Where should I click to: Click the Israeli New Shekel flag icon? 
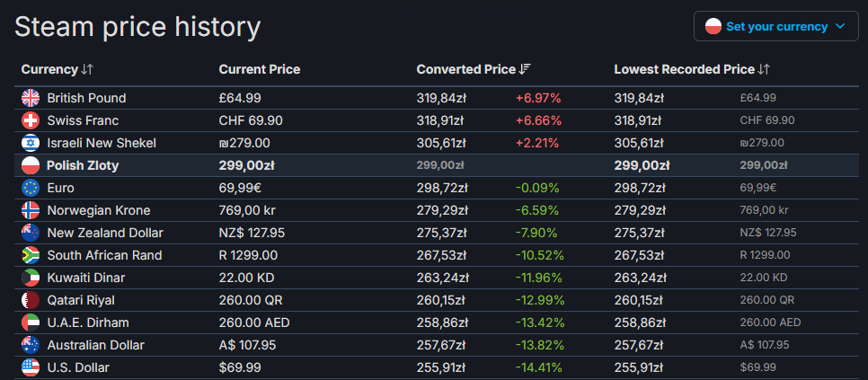(31, 143)
